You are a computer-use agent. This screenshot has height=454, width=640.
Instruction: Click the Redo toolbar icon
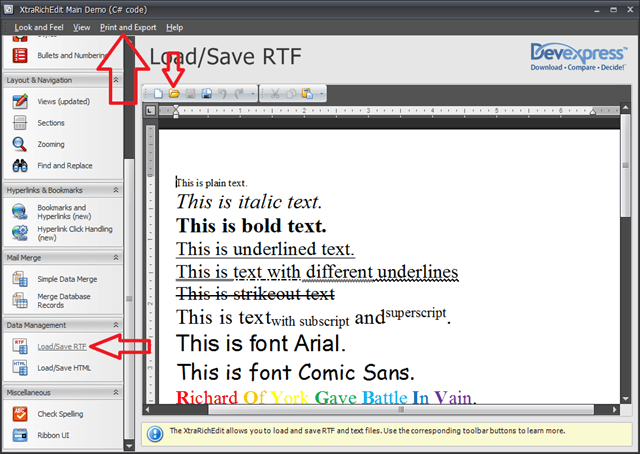(x=239, y=94)
